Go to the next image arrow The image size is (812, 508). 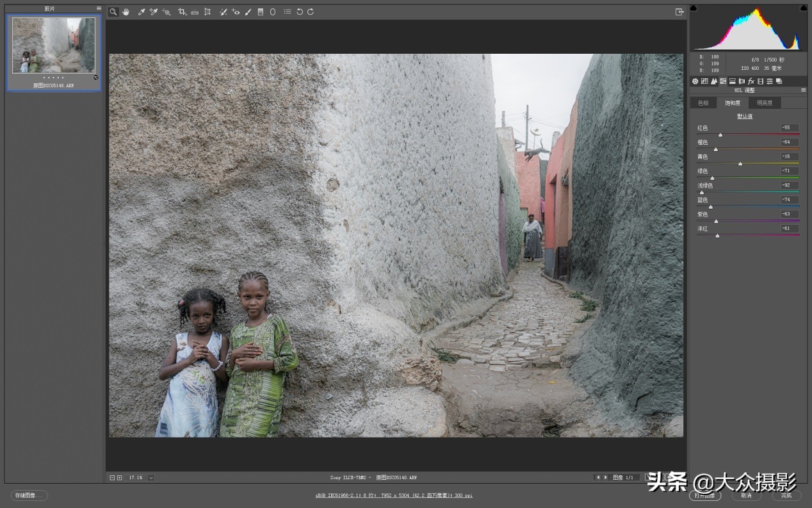point(606,477)
